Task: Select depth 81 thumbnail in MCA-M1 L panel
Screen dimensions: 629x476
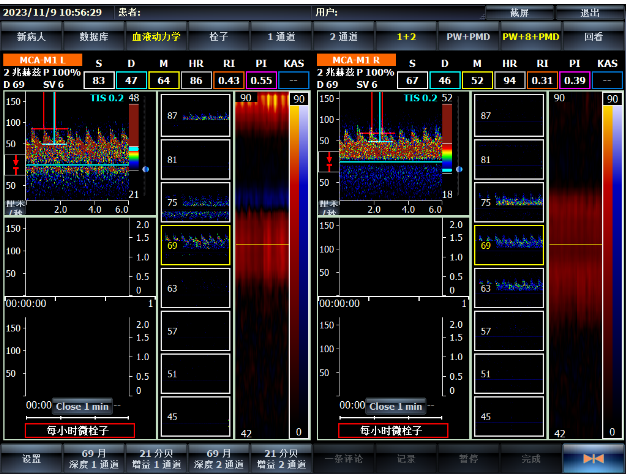Action: pos(196,159)
